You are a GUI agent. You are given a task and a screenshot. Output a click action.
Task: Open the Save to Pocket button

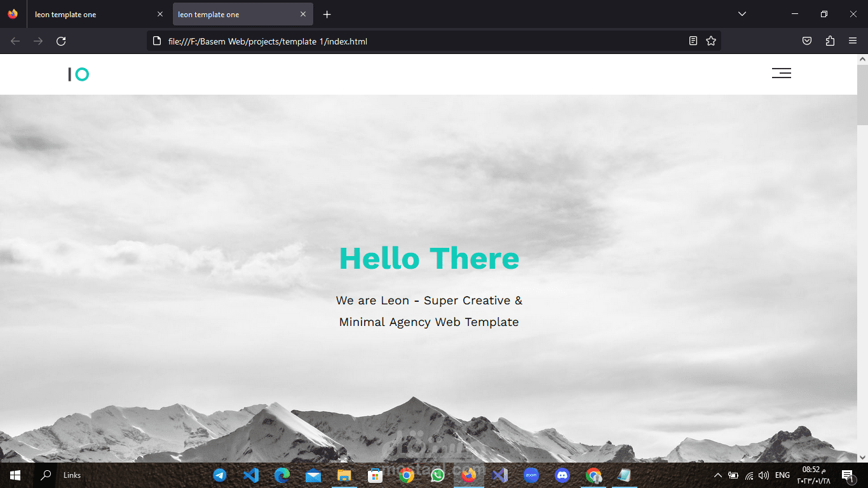click(x=807, y=41)
